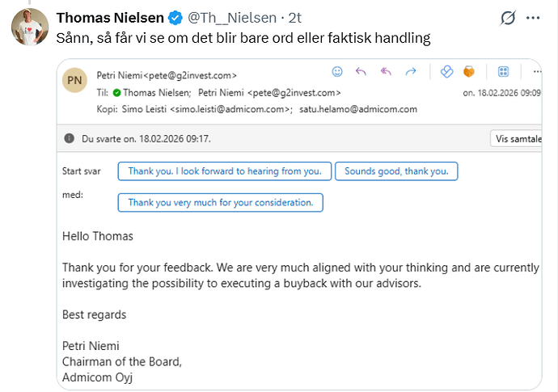Viewport: 558px width, 392px height.
Task: Click Thomas Nielsen's profile picture
Action: pos(28,27)
